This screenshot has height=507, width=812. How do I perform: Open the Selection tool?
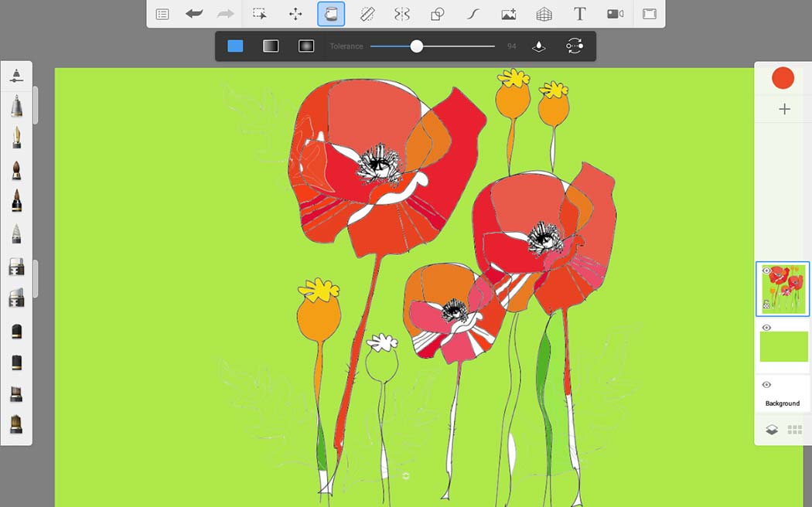259,14
